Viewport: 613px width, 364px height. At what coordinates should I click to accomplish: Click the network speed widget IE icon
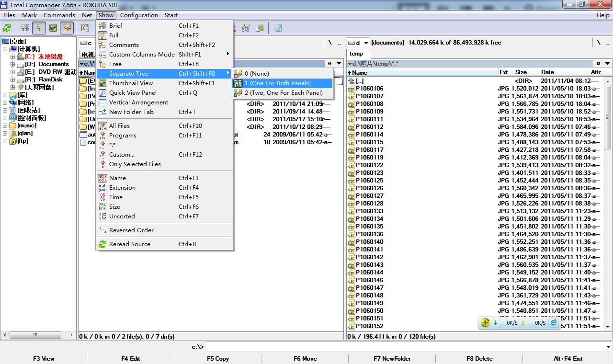[554, 323]
